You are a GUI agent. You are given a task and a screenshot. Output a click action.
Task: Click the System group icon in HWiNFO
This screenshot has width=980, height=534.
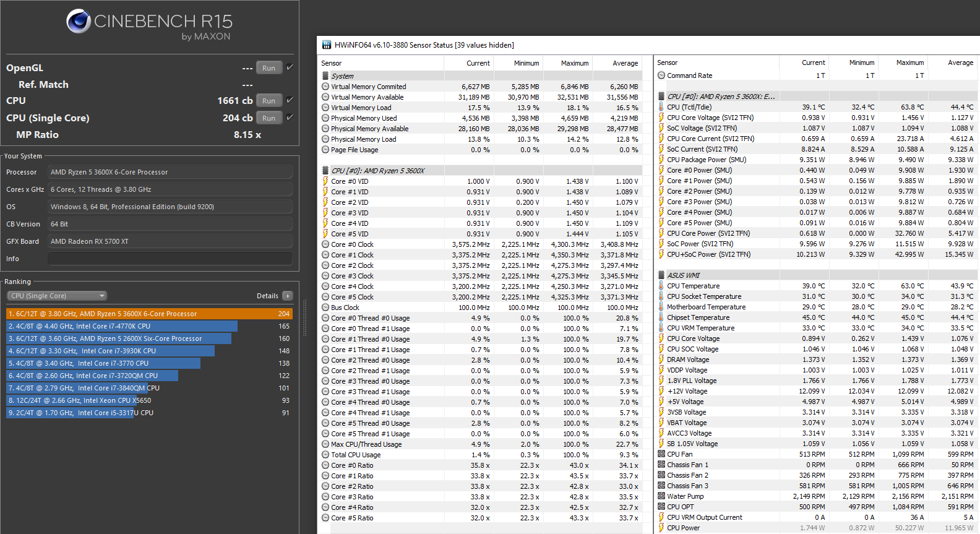(325, 76)
